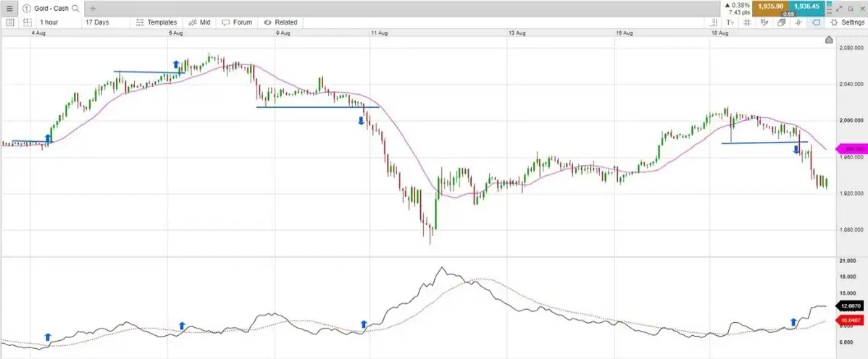868x359 pixels.
Task: Toggle the highlighted price label button
Action: [815, 22]
